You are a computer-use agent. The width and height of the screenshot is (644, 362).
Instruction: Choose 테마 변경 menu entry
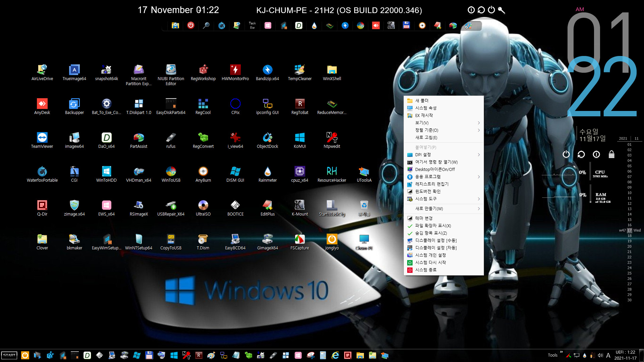[443, 218]
